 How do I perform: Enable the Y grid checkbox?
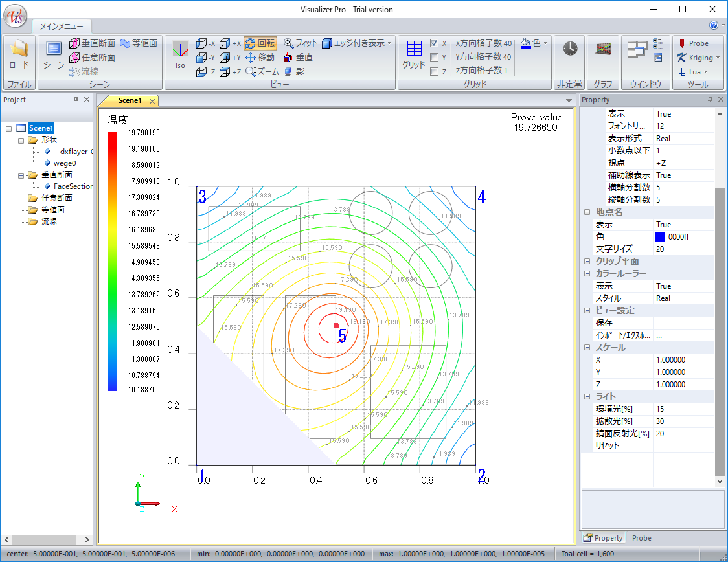(x=435, y=58)
